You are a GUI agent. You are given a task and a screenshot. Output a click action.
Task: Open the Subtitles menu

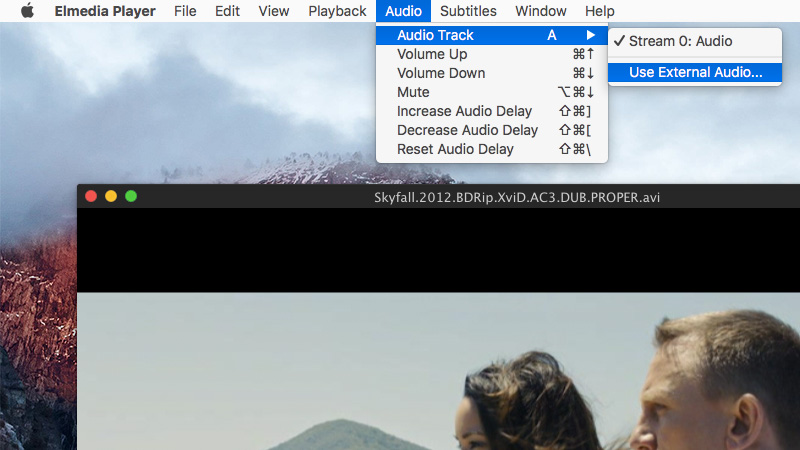[468, 11]
